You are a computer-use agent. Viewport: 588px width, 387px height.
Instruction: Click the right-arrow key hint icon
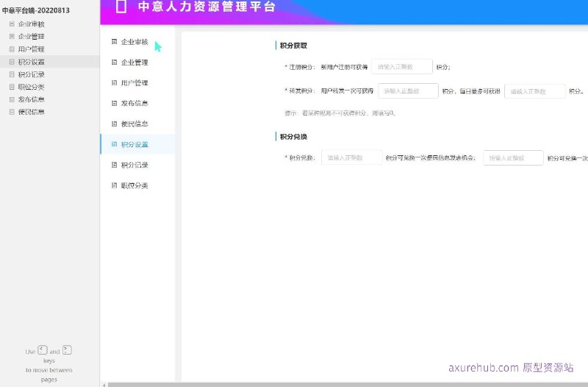(67, 350)
